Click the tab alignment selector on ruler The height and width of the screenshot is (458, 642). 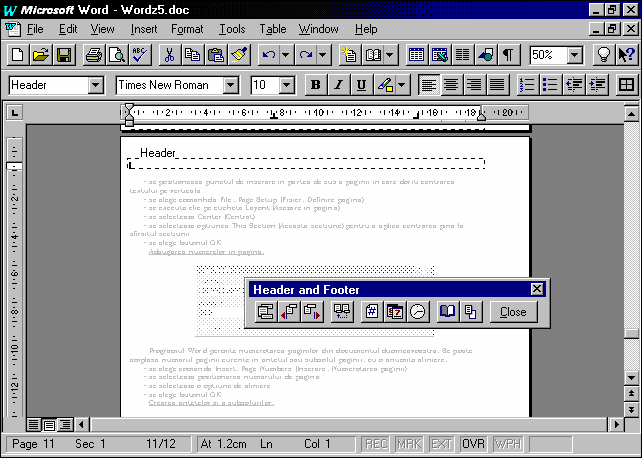[15, 113]
